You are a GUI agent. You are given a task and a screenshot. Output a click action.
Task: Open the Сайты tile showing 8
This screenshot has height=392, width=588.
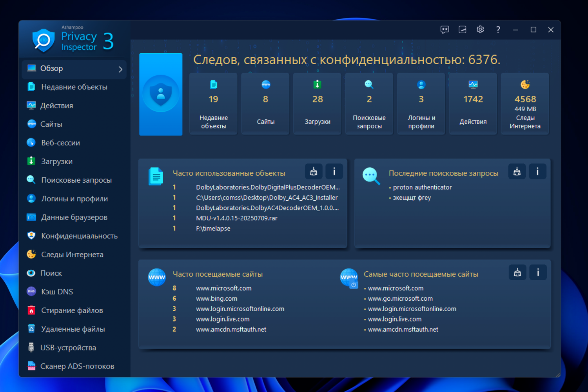click(x=265, y=104)
